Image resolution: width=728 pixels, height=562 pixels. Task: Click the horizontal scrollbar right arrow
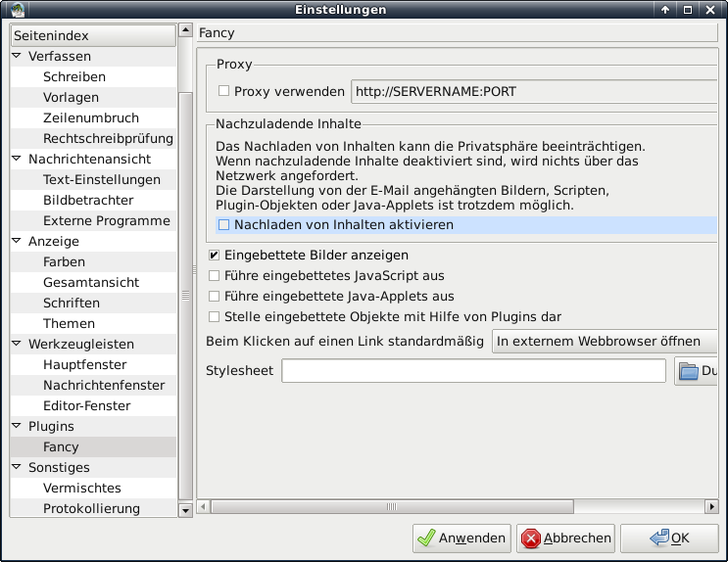711,507
